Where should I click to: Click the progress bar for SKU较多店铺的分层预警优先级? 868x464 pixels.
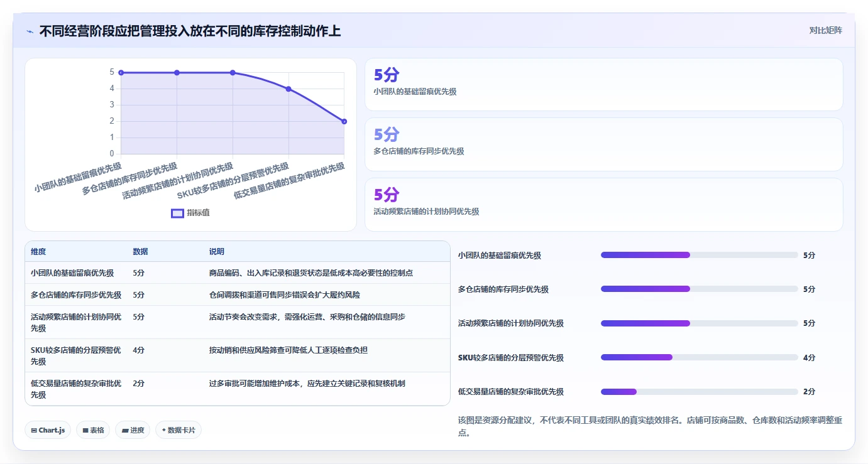pos(700,357)
